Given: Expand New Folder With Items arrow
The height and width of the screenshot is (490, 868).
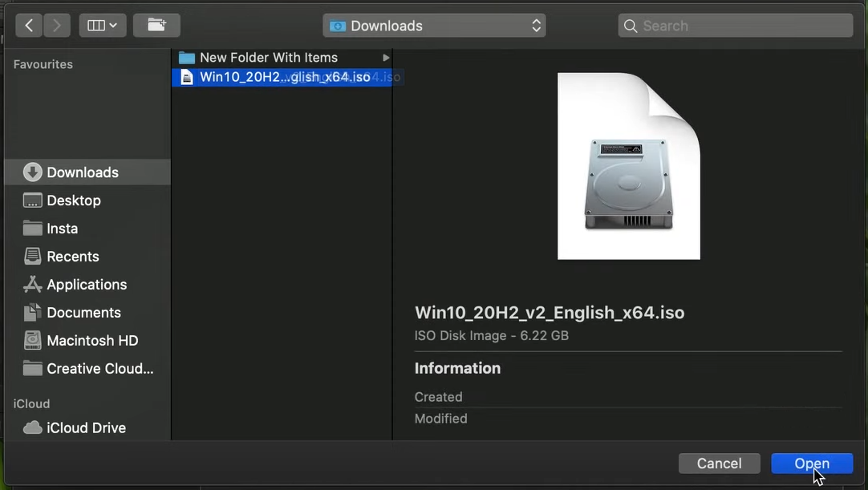Looking at the screenshot, I should point(386,58).
